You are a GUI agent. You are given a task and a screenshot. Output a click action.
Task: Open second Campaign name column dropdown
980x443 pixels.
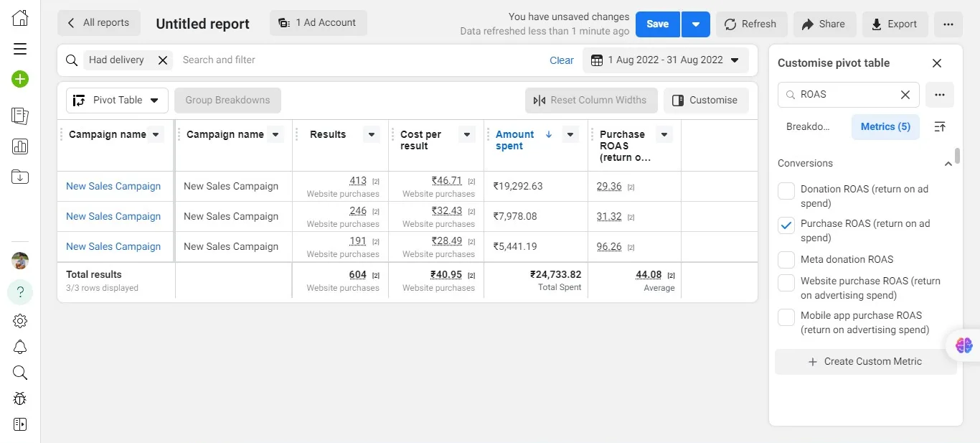coord(275,134)
